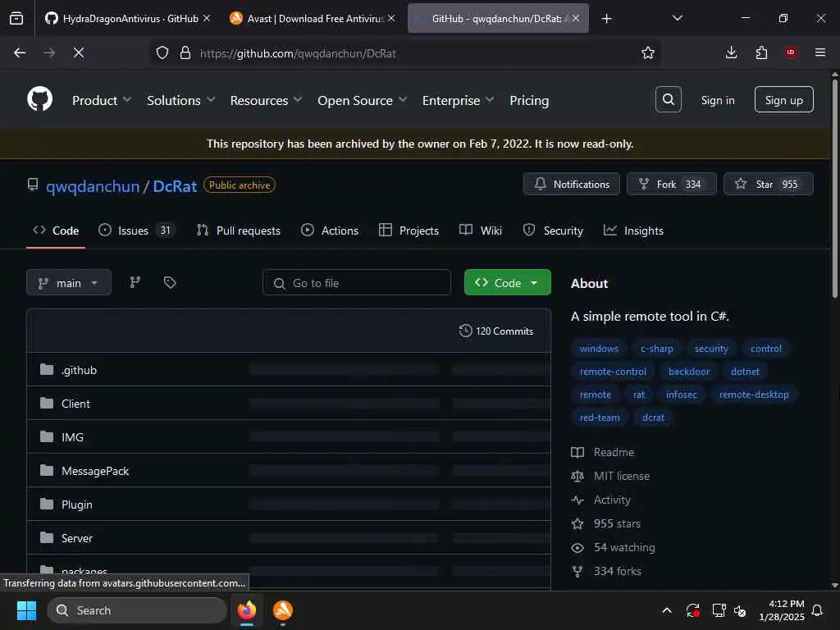
Task: Open the qwqdanchun owner link
Action: [x=93, y=186]
